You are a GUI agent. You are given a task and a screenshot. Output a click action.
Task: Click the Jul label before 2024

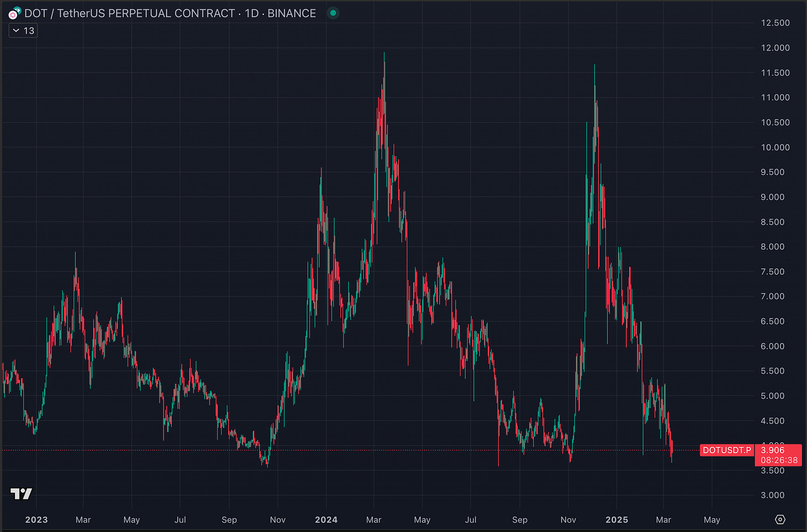180,520
